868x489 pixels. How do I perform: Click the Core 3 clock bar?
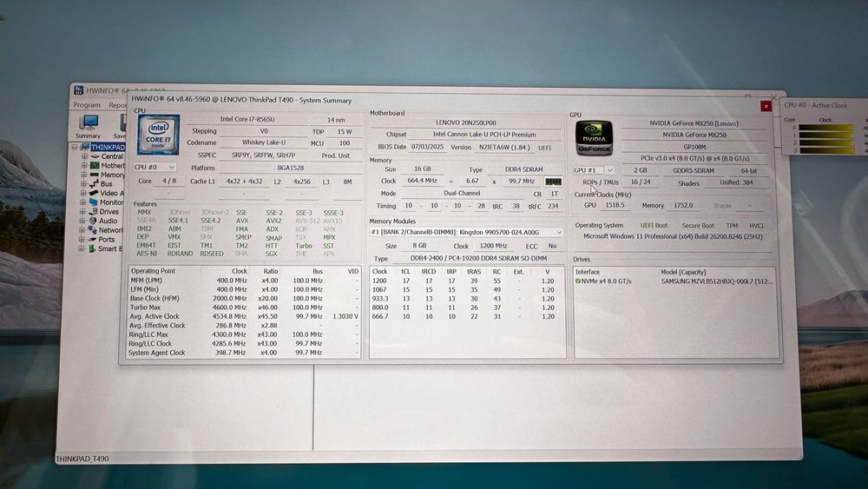826,150
